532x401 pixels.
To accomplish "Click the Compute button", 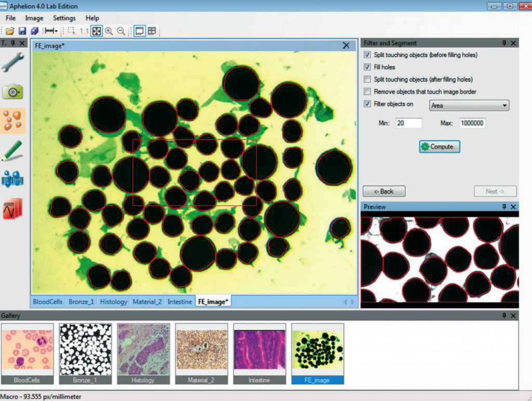I will (x=440, y=146).
